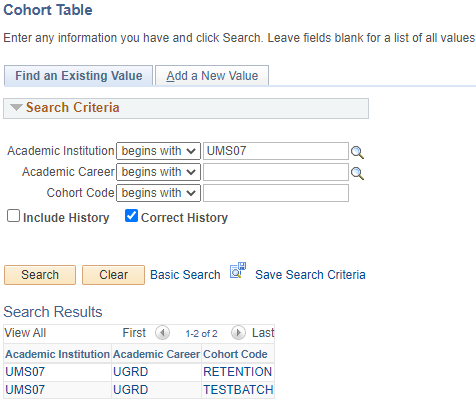
Task: Click the Clear button
Action: 113,275
